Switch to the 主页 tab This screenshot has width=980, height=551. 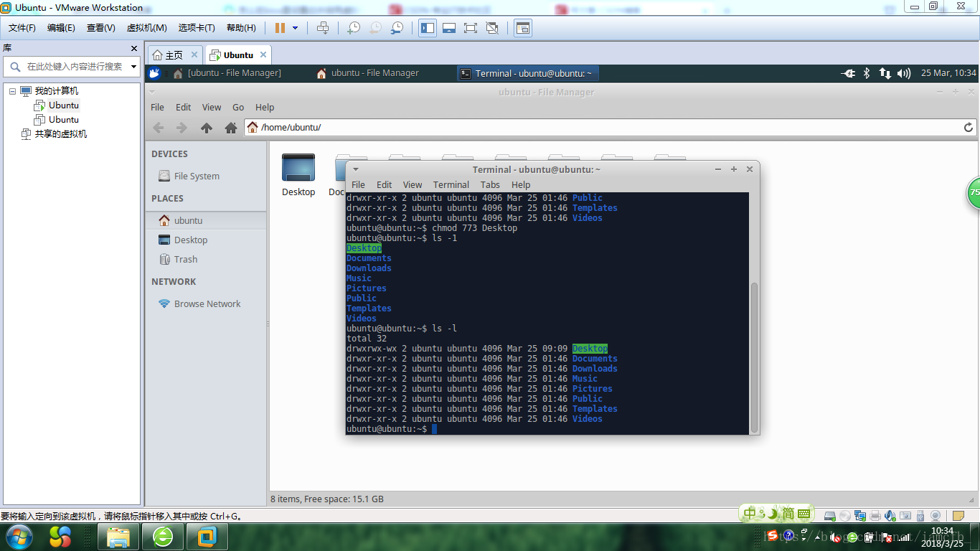tap(167, 55)
